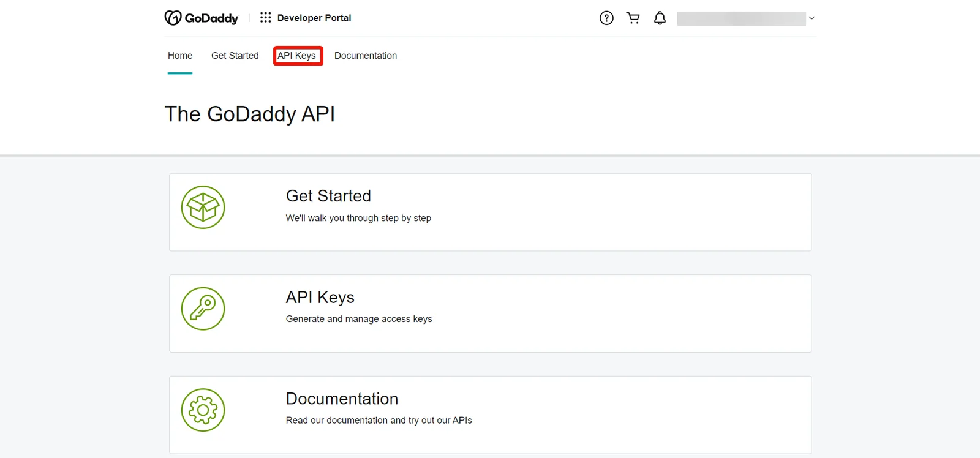Click the Developer Portal title
Screen dimensions: 980x458
coord(314,18)
